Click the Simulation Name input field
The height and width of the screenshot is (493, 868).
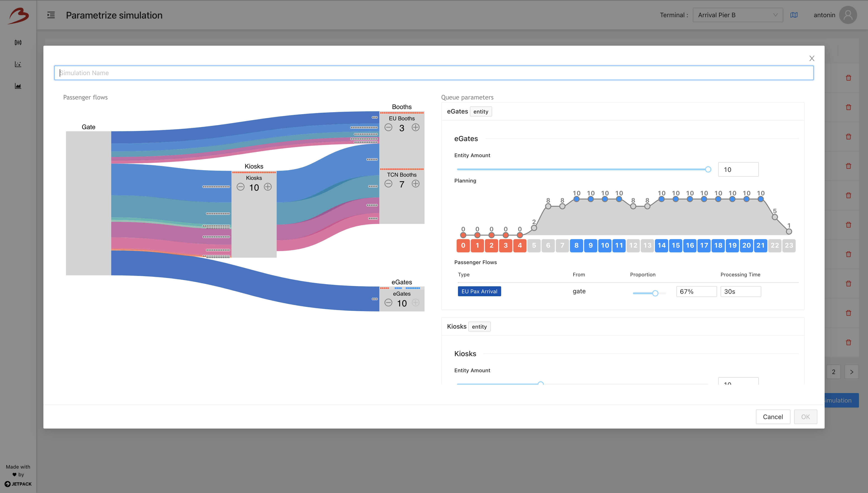click(434, 73)
